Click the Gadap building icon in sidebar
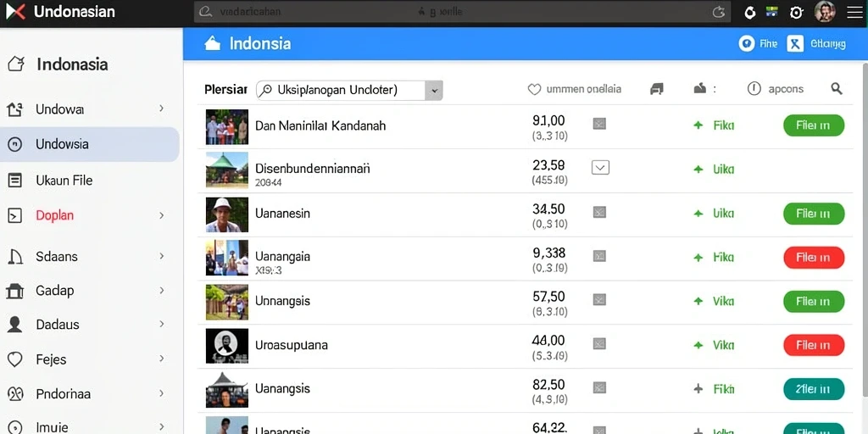868x434 pixels. pyautogui.click(x=15, y=291)
